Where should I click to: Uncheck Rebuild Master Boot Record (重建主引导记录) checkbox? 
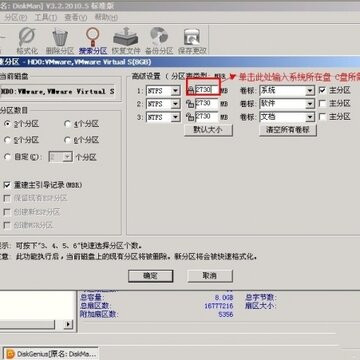[x=7, y=185]
